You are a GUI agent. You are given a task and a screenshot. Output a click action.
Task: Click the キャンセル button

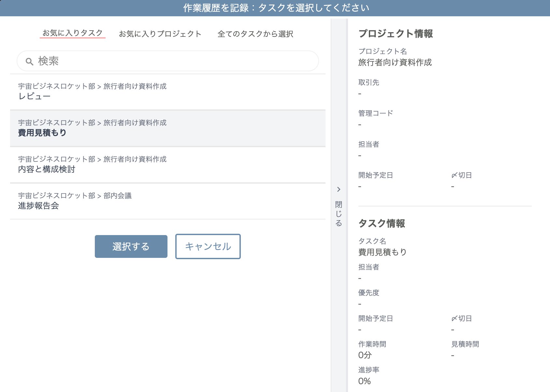208,246
